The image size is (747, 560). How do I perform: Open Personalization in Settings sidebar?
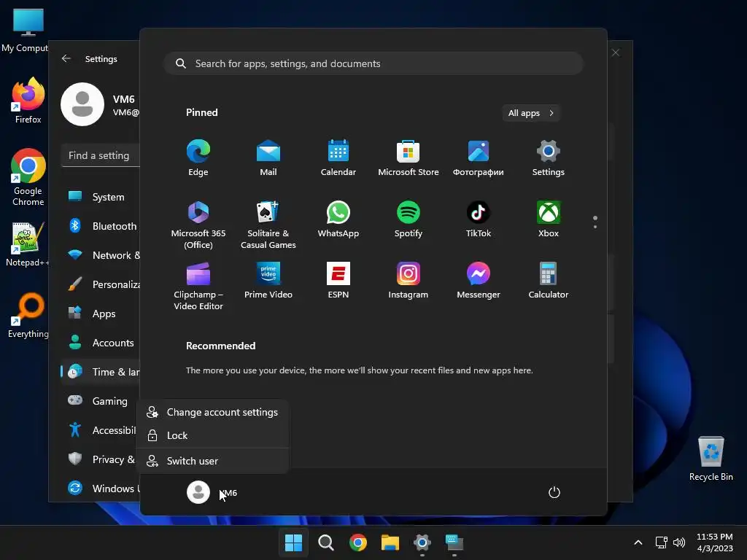click(101, 284)
